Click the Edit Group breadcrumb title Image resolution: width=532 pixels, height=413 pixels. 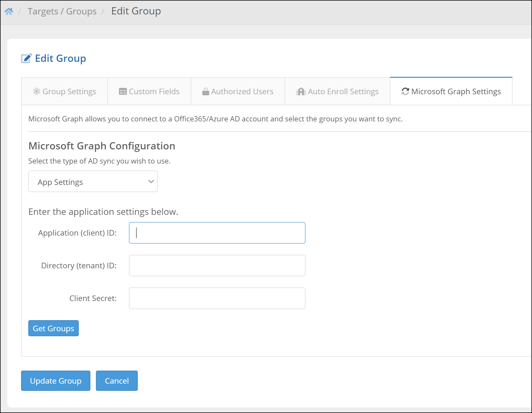[136, 11]
